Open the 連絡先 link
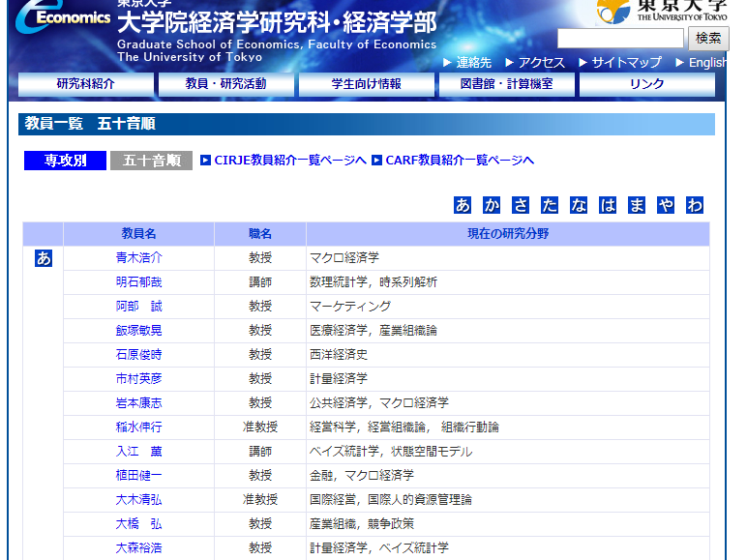This screenshot has width=747, height=560. 473,62
